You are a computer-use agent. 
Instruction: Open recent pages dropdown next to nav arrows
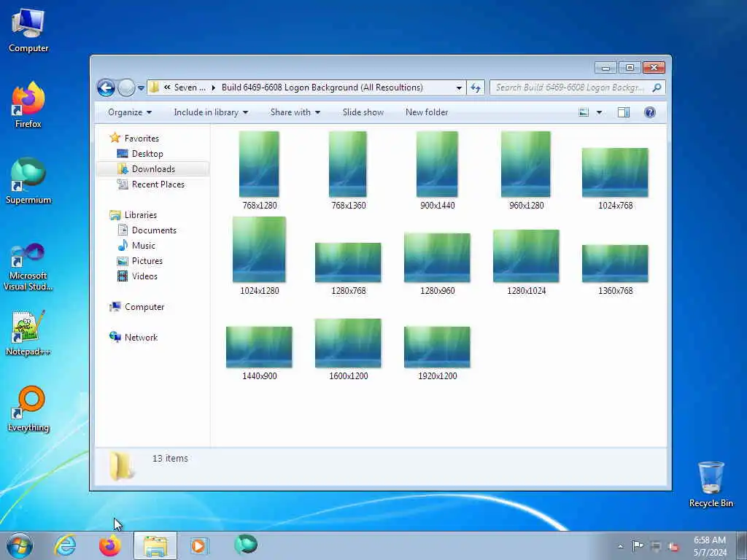tap(141, 88)
